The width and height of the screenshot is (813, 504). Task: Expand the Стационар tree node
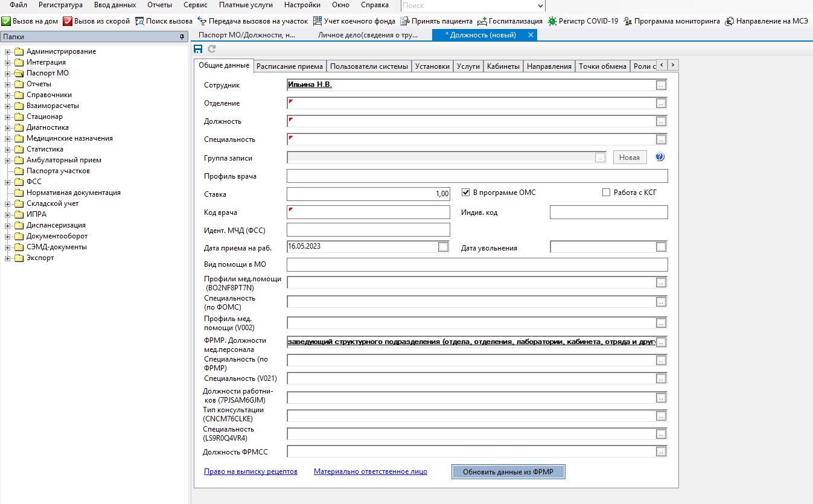pyautogui.click(x=8, y=116)
